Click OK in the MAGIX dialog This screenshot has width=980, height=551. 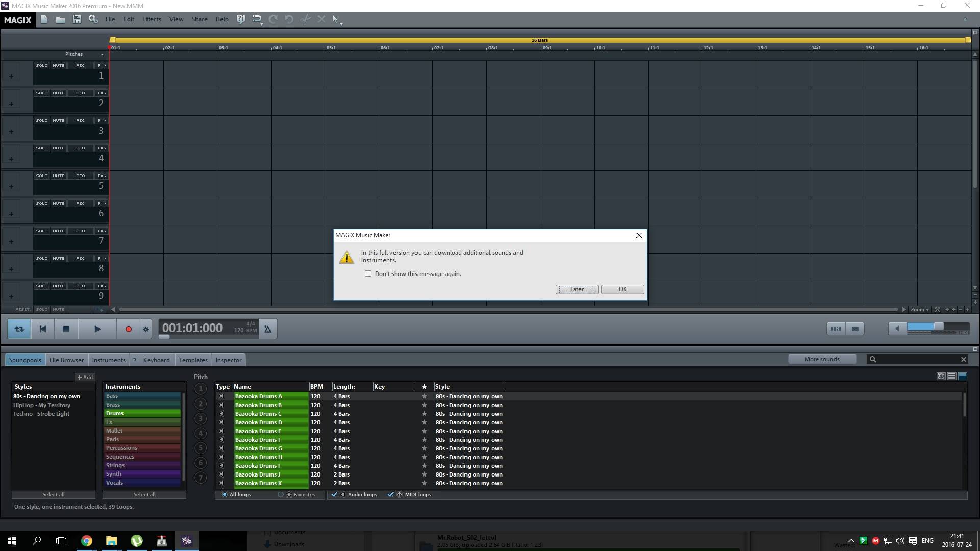tap(622, 289)
